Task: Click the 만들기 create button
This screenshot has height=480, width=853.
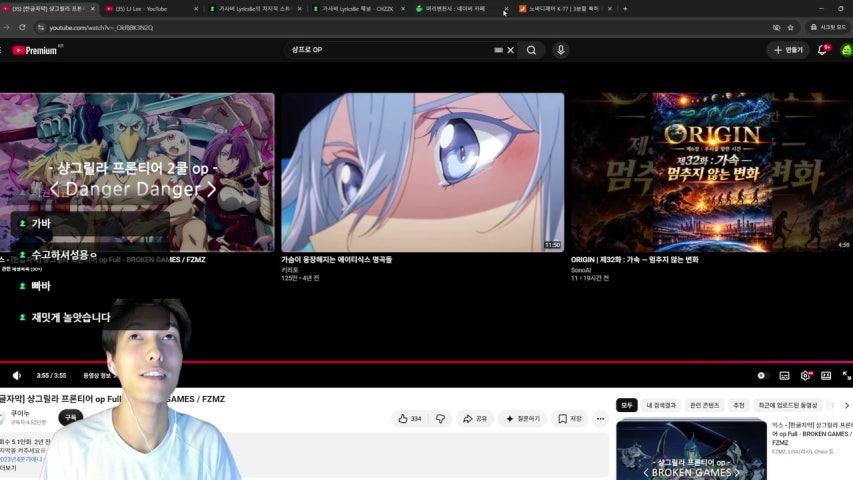Action: 788,50
